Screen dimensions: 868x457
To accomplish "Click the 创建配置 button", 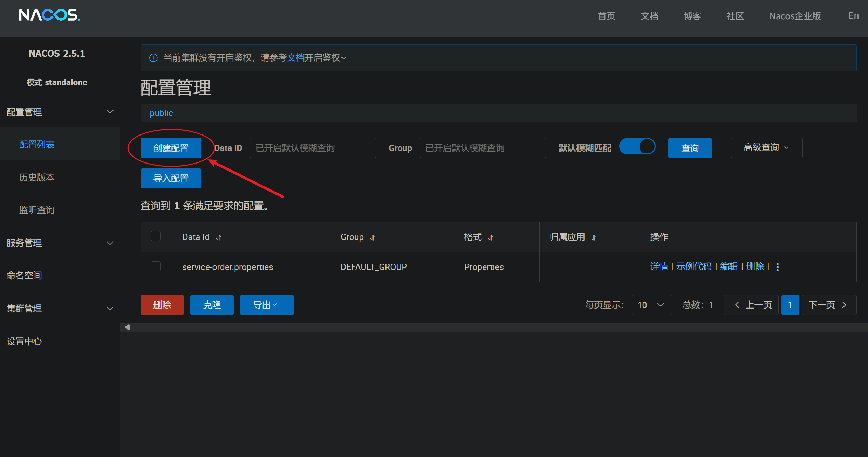I will click(x=171, y=148).
